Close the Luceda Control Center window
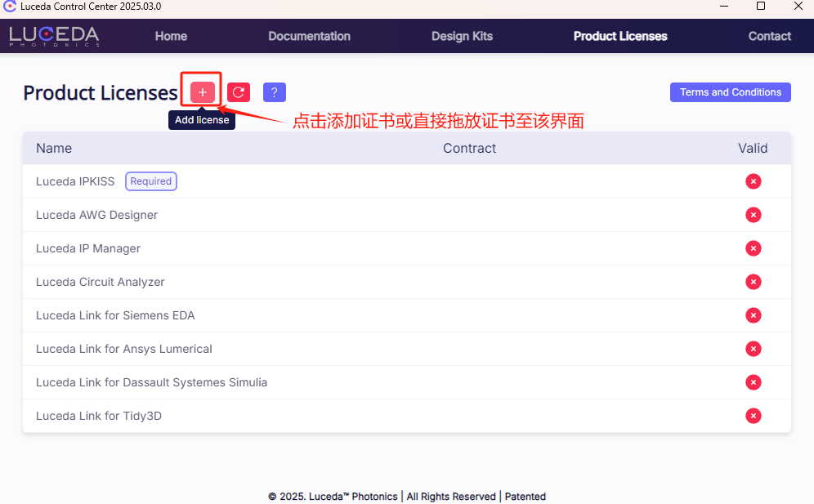 click(798, 7)
